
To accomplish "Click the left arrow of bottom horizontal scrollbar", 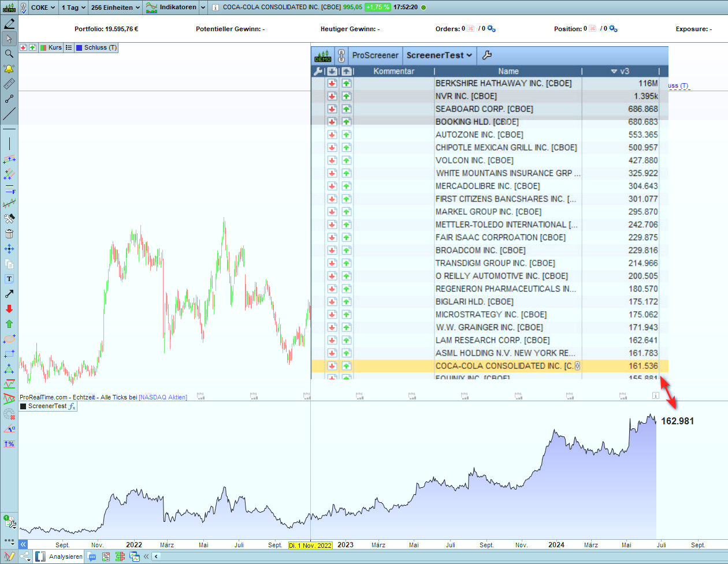I will [x=156, y=556].
